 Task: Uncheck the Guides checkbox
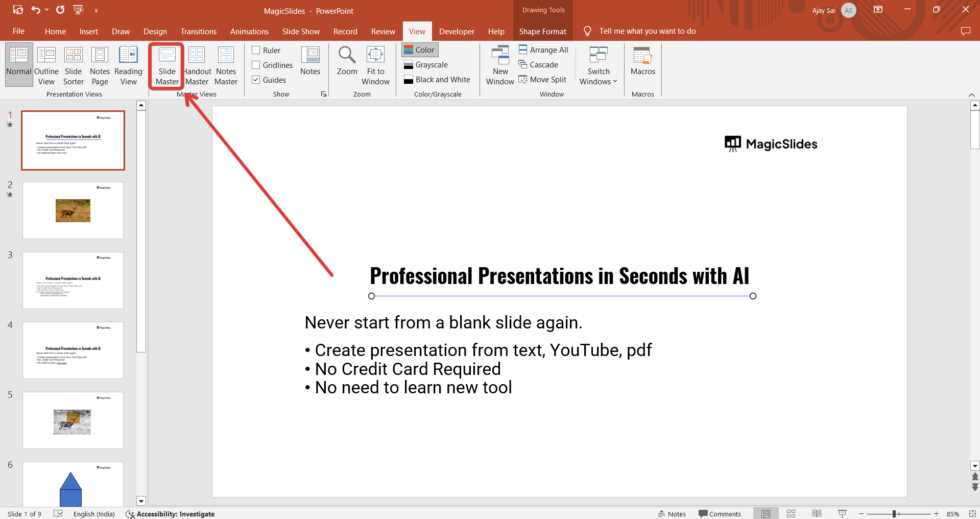click(256, 80)
